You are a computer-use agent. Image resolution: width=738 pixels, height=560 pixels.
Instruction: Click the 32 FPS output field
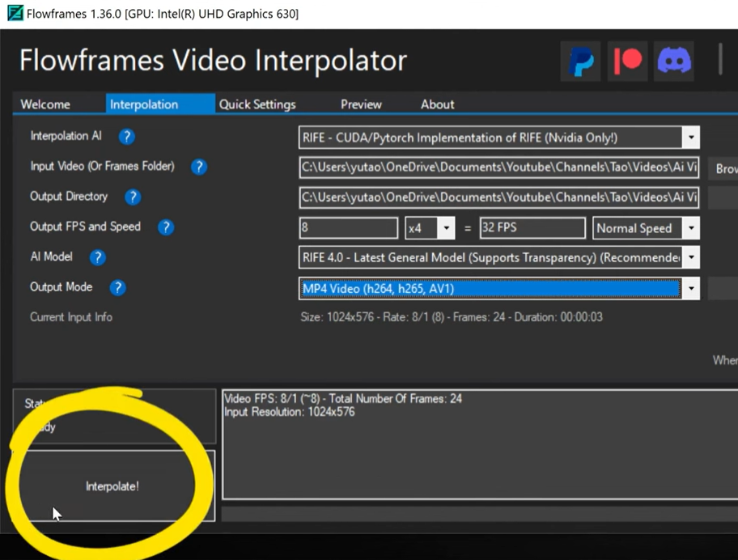532,227
